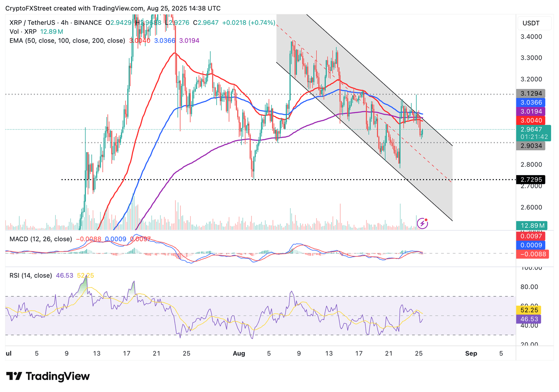Screen dimensions: 559x392
Task: Click the black 2.7295 price label
Action: [x=531, y=179]
